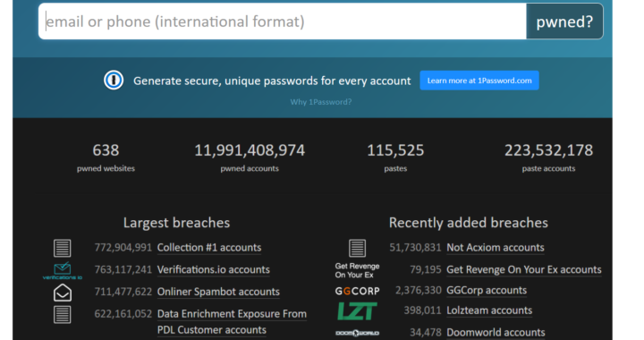Viewport: 644px width, 340px height.
Task: Click the 34,478 account count
Action: 426,332
